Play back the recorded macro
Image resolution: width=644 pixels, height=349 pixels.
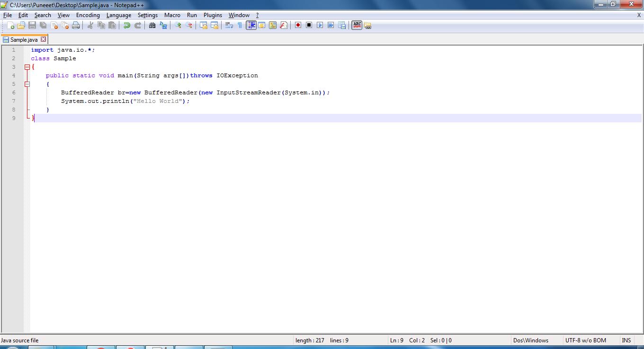click(320, 25)
